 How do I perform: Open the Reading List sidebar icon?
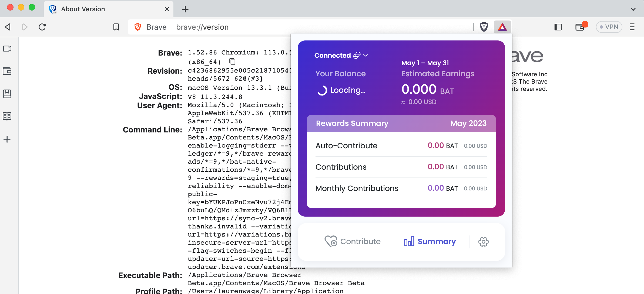[7, 116]
